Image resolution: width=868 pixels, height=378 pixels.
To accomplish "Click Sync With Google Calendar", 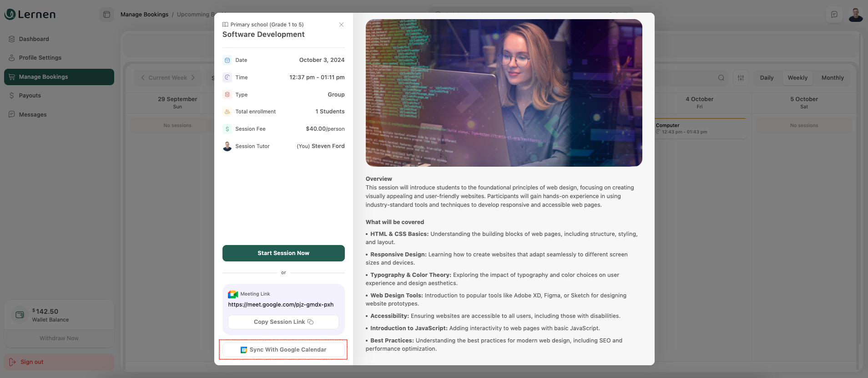I will tap(283, 350).
